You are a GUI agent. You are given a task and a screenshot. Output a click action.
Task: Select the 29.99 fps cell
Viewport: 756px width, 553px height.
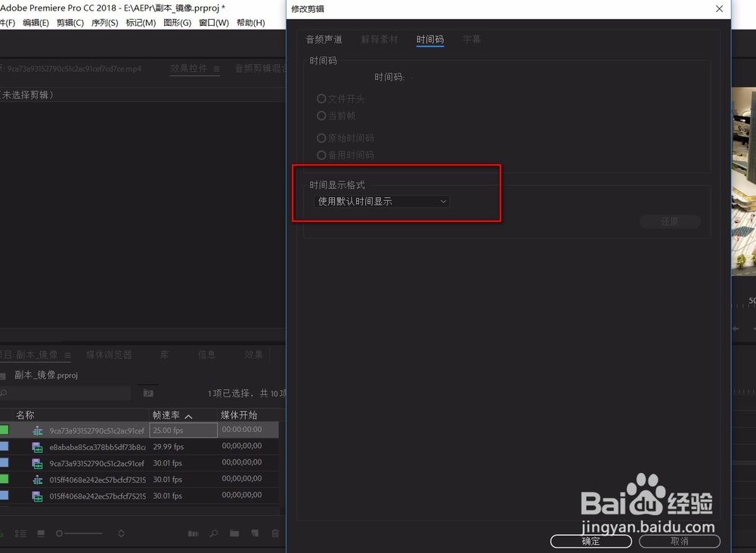click(169, 446)
